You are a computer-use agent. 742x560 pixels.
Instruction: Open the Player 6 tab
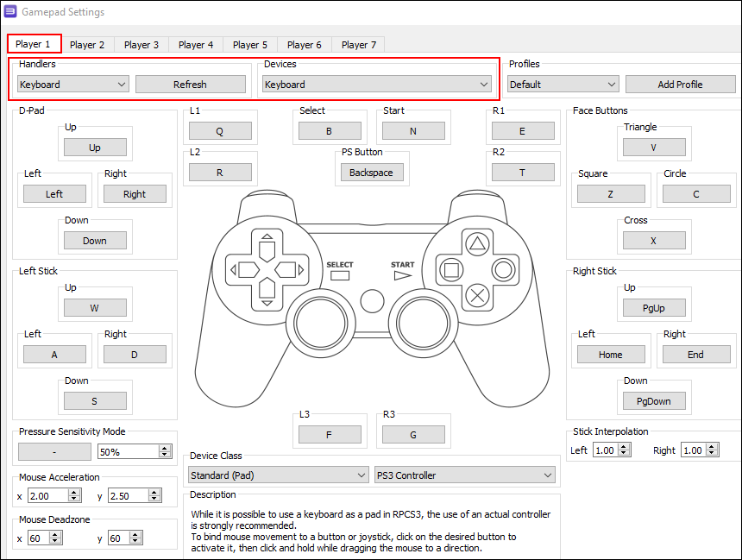pos(305,45)
